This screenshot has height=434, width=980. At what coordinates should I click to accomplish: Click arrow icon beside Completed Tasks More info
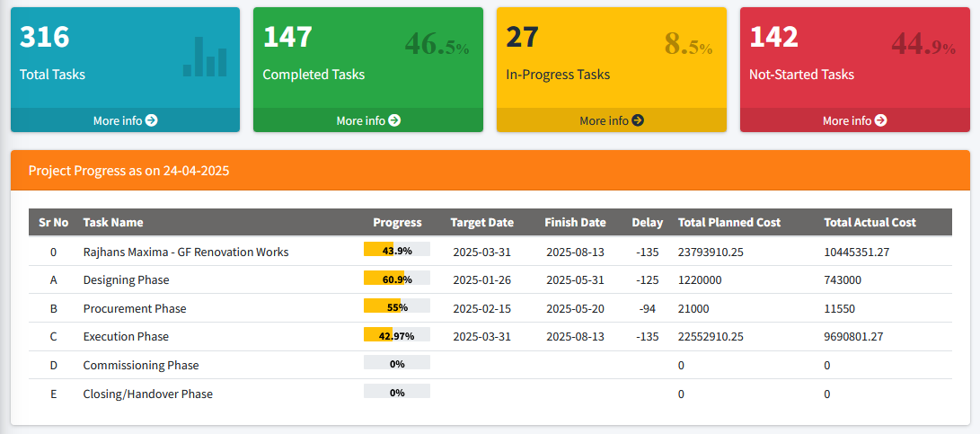click(394, 120)
